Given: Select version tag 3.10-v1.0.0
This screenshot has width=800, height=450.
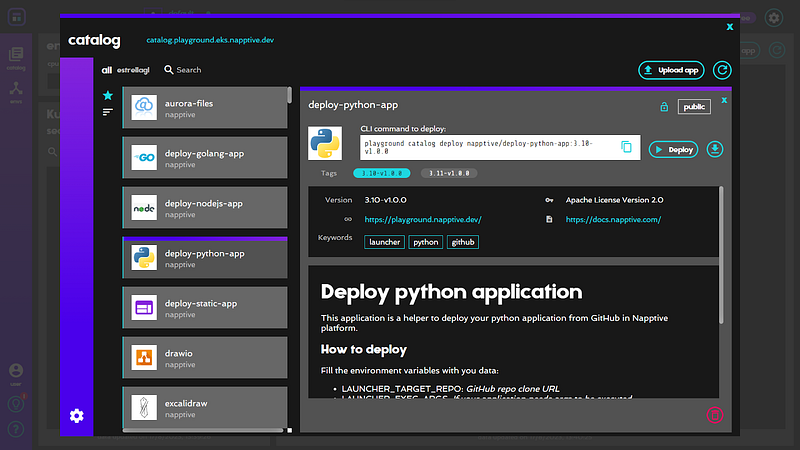Looking at the screenshot, I should click(x=382, y=173).
